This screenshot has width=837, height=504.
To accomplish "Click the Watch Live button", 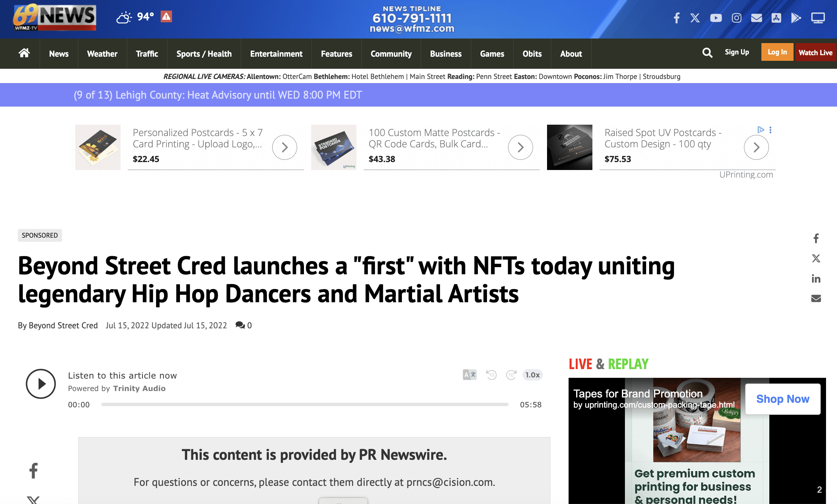I will [815, 53].
